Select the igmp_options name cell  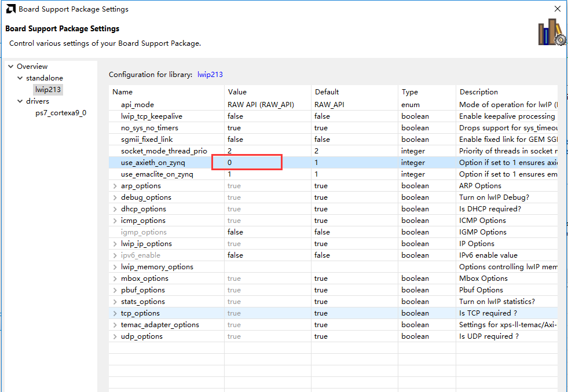(144, 232)
